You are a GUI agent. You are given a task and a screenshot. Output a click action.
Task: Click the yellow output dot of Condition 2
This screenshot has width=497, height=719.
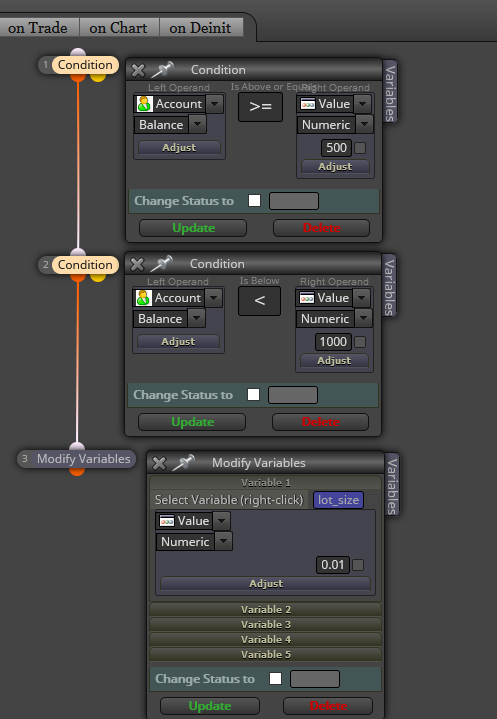[98, 277]
